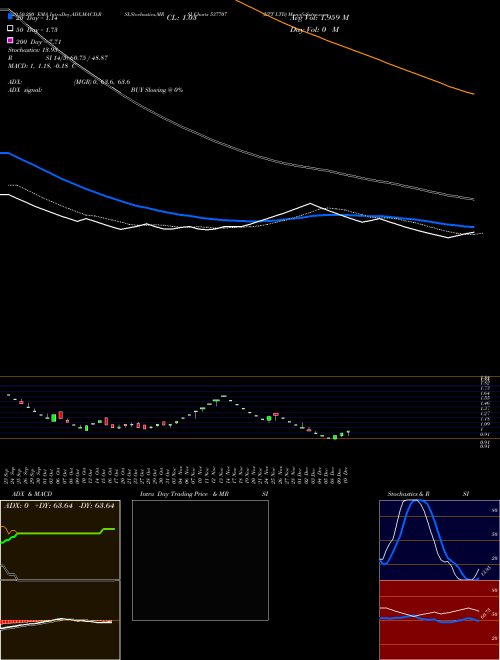Viewport: 500px width, 660px height.
Task: Select the '20 Day – 1.14' label
Action: pyautogui.click(x=36, y=18)
